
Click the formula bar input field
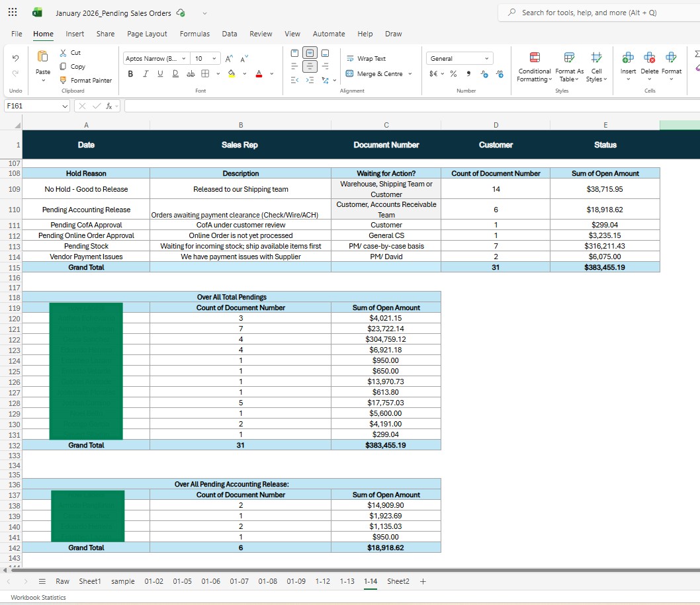click(412, 106)
